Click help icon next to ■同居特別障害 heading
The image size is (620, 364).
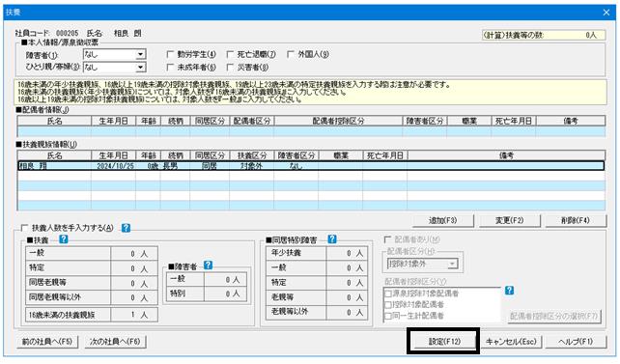332,239
